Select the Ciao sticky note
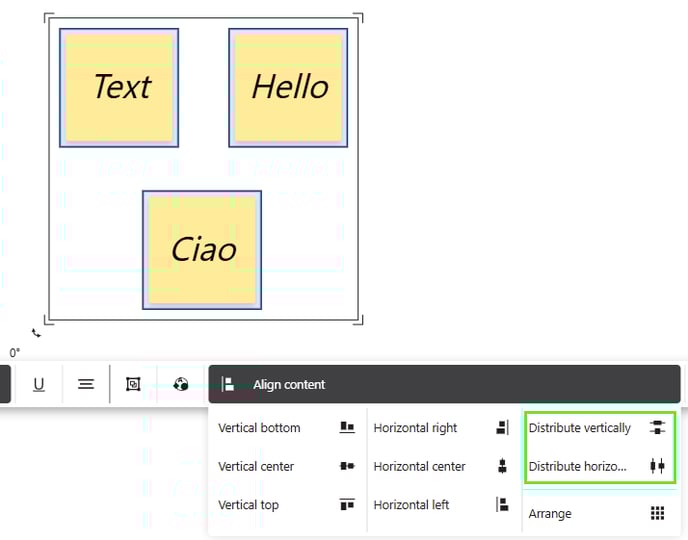The image size is (688, 540). click(202, 250)
